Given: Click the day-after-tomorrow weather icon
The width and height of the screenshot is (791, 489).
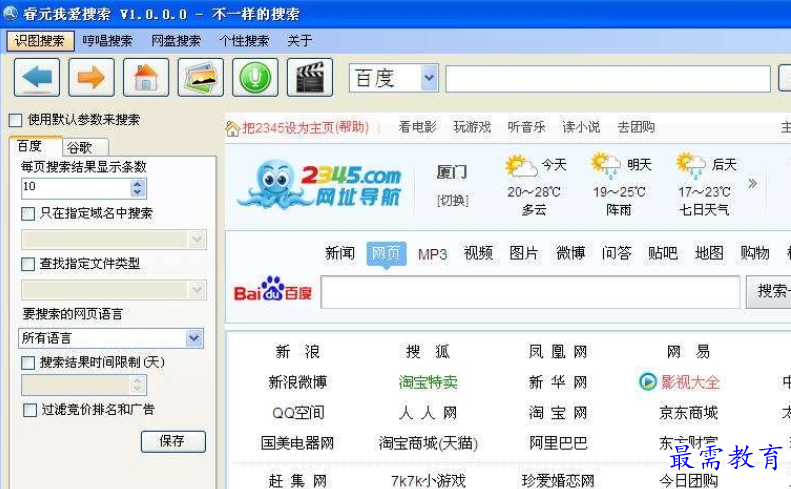Looking at the screenshot, I should (x=692, y=166).
